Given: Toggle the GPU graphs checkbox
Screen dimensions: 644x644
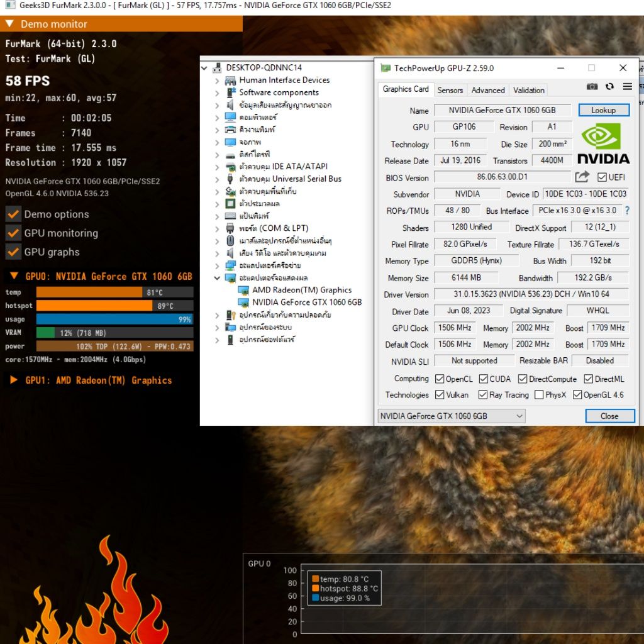Looking at the screenshot, I should 14,252.
